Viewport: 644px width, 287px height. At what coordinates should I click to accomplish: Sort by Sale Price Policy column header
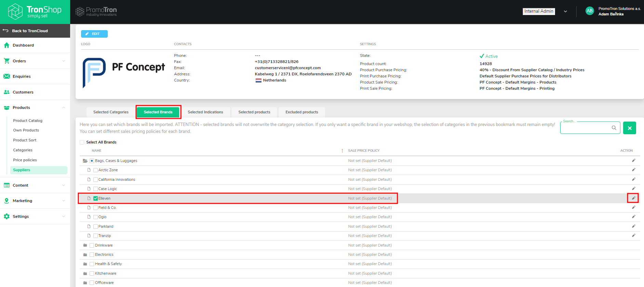point(364,151)
